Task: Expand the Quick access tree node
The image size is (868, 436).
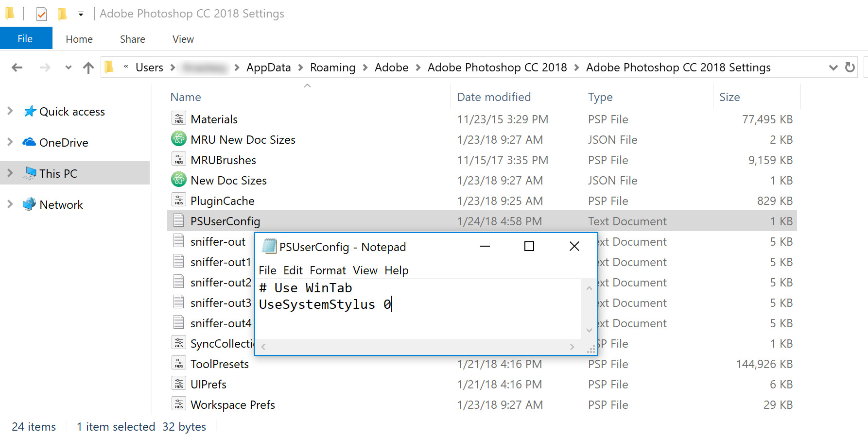Action: pyautogui.click(x=10, y=111)
